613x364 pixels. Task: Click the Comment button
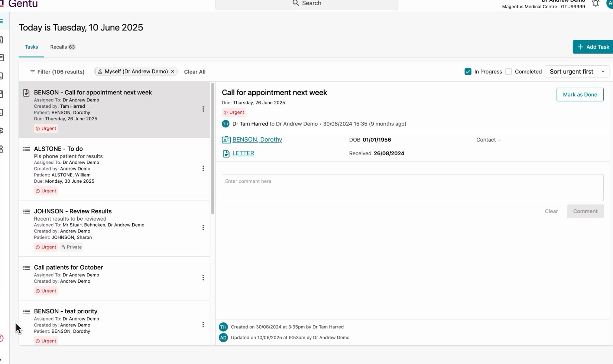(585, 211)
